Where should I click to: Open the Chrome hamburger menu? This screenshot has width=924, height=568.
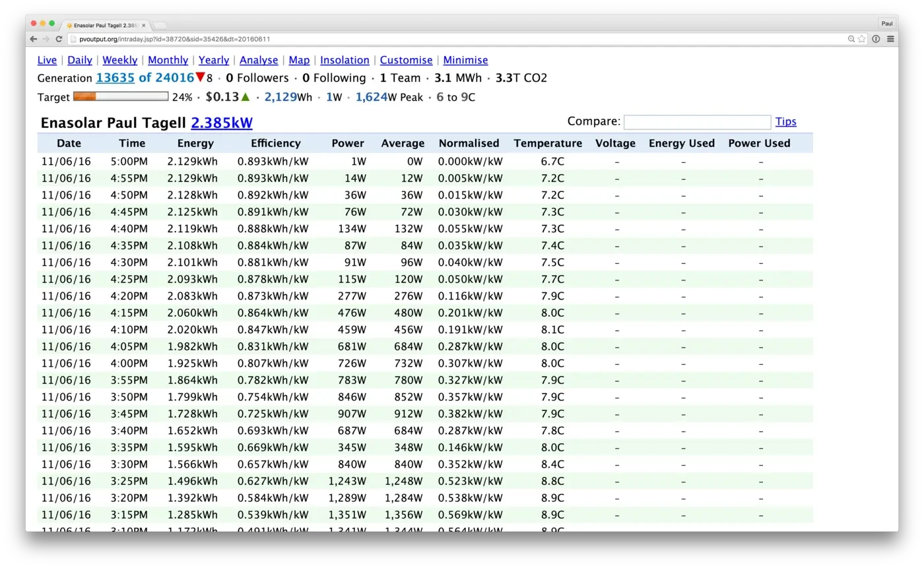tap(890, 39)
